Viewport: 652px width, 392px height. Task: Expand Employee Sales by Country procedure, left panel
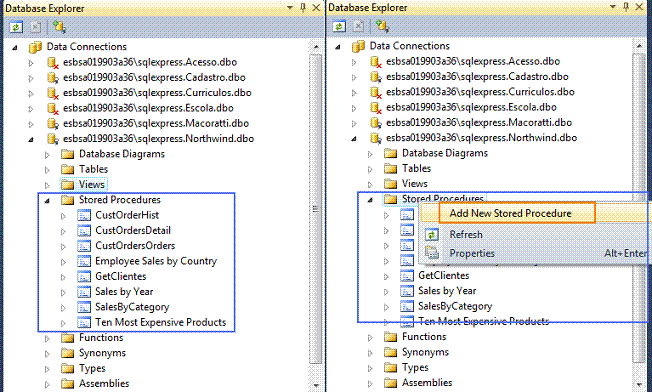click(x=63, y=262)
